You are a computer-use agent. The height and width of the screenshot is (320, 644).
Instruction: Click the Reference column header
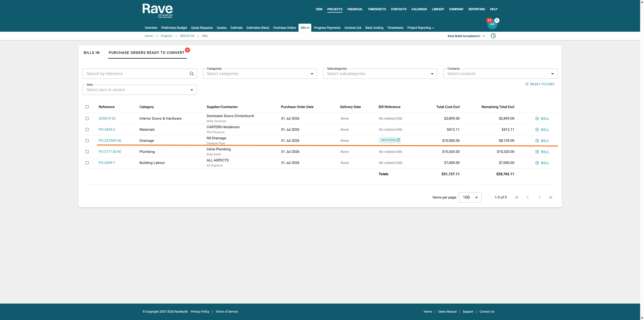[x=106, y=107]
